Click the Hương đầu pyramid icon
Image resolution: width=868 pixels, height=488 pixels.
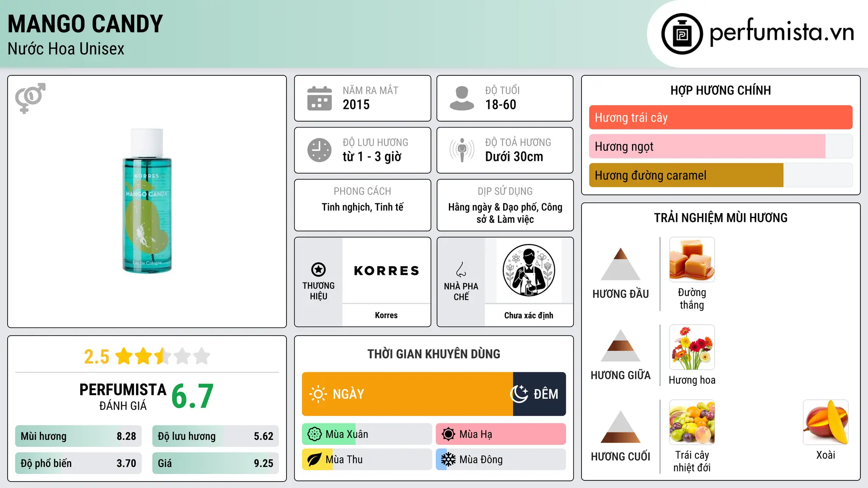pos(620,264)
